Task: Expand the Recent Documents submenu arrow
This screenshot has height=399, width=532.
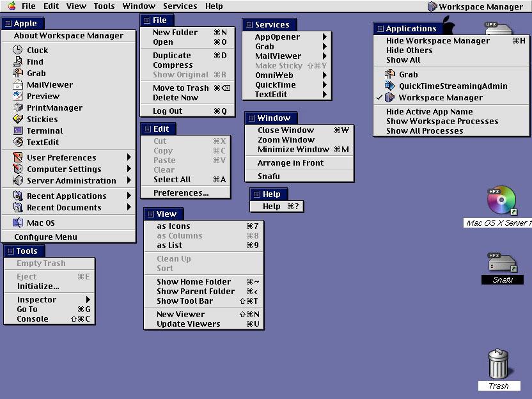Action: click(x=129, y=207)
